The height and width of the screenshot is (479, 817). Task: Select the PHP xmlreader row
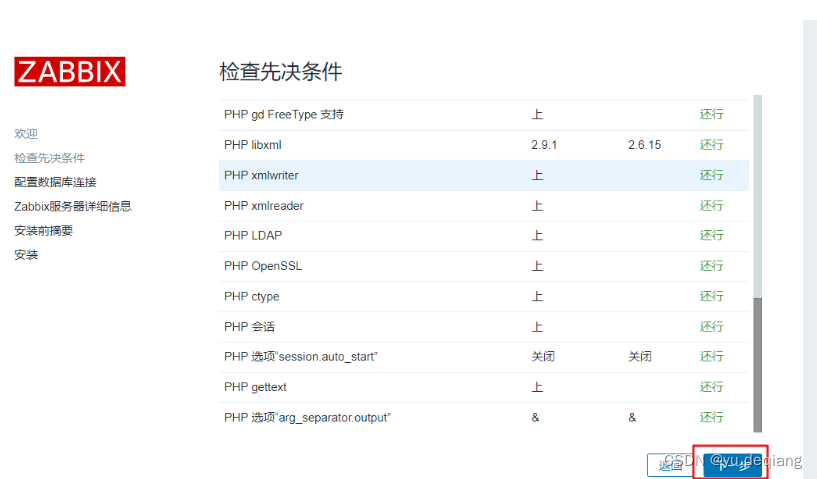click(484, 206)
